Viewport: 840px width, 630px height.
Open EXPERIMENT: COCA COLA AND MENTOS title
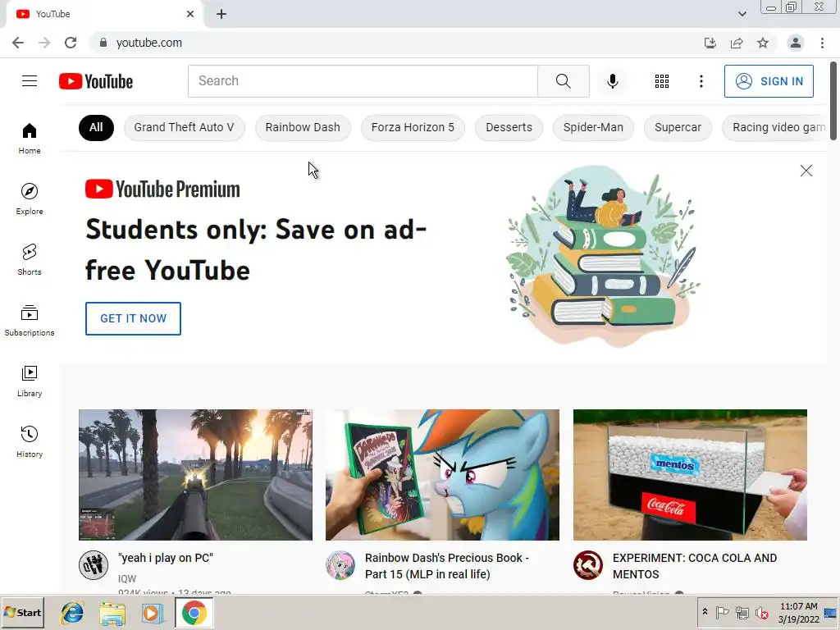click(695, 566)
